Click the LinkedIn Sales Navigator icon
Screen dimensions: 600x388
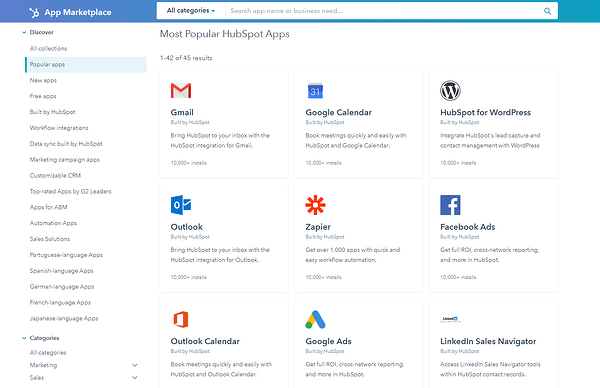(450, 319)
